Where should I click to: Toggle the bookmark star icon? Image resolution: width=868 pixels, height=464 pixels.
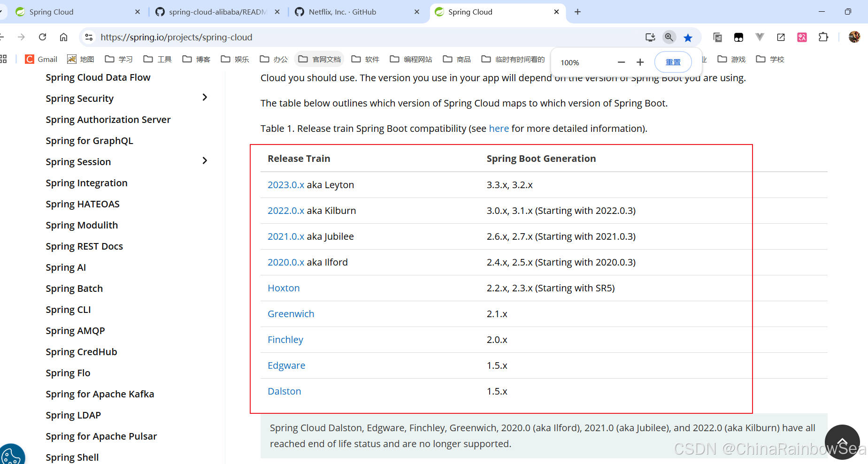click(688, 38)
